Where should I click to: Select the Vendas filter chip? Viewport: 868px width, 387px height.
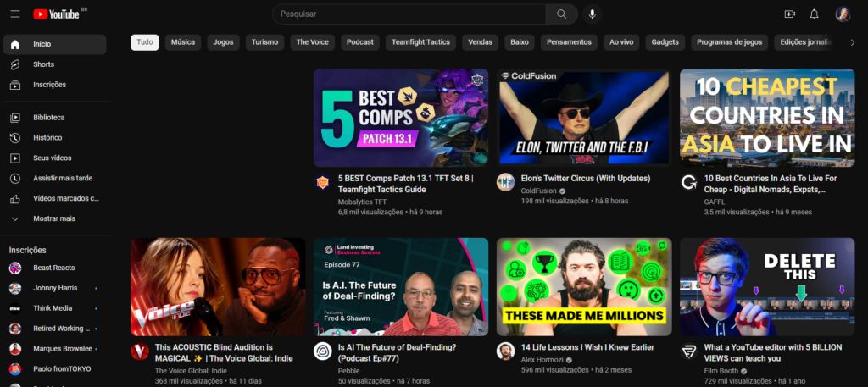480,42
